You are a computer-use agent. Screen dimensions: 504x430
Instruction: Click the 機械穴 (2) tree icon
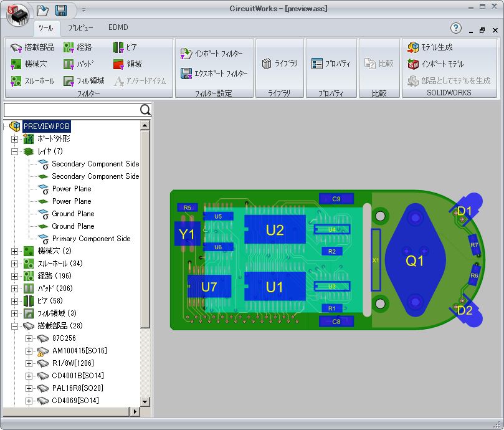tap(29, 251)
